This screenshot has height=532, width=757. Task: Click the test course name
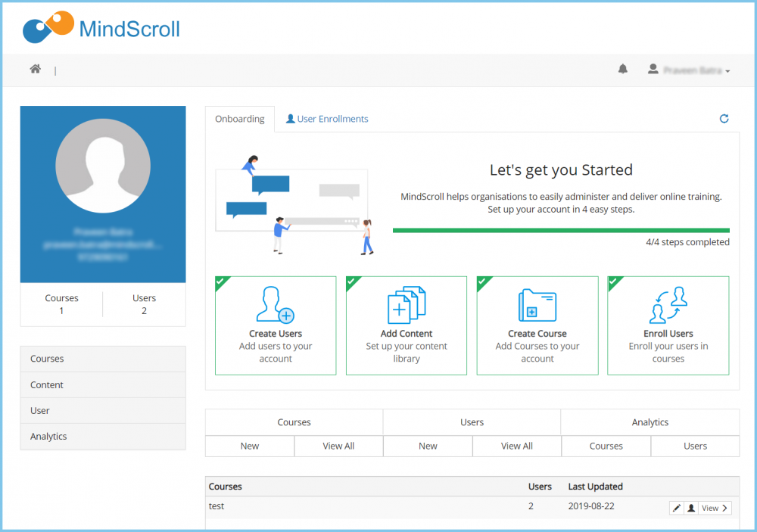pos(217,506)
